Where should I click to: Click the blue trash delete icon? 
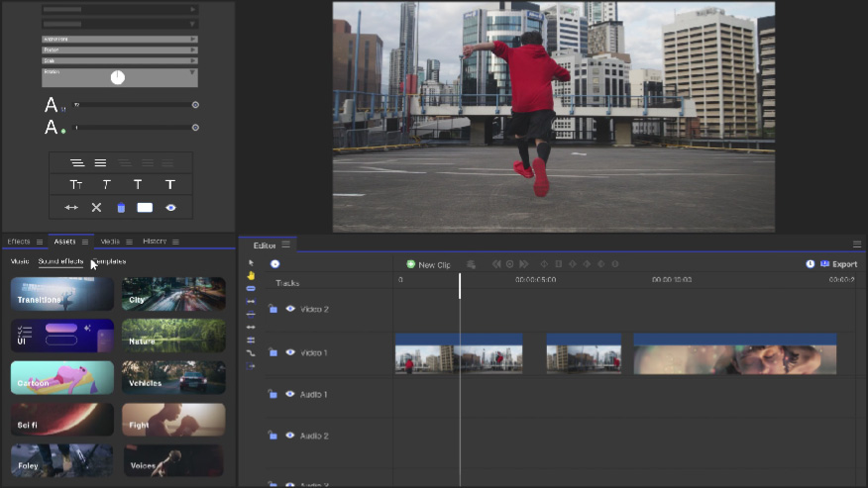pyautogui.click(x=121, y=208)
